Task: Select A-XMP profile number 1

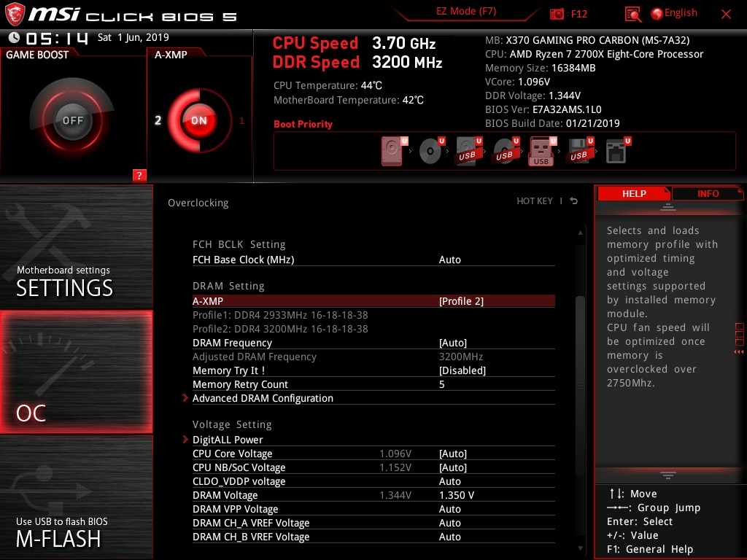Action: (241, 121)
